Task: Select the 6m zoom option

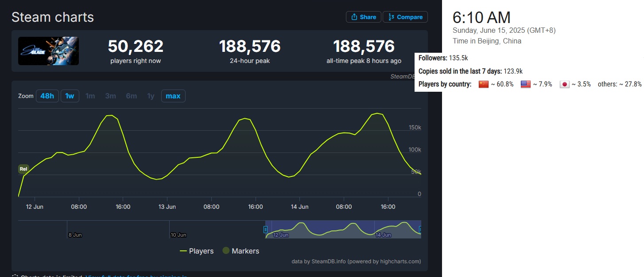Action: coord(131,96)
